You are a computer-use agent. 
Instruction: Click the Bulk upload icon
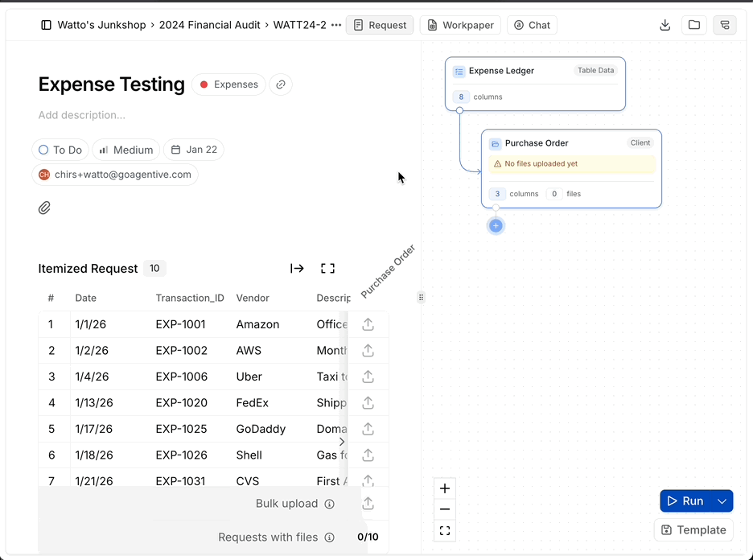(368, 504)
